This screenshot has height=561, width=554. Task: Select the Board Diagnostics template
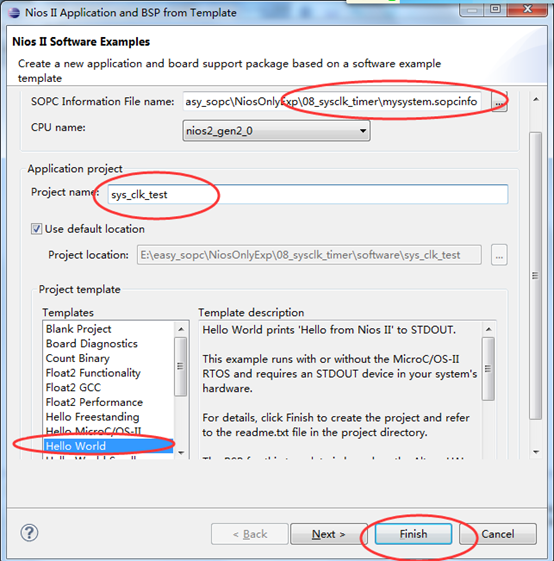tap(92, 343)
